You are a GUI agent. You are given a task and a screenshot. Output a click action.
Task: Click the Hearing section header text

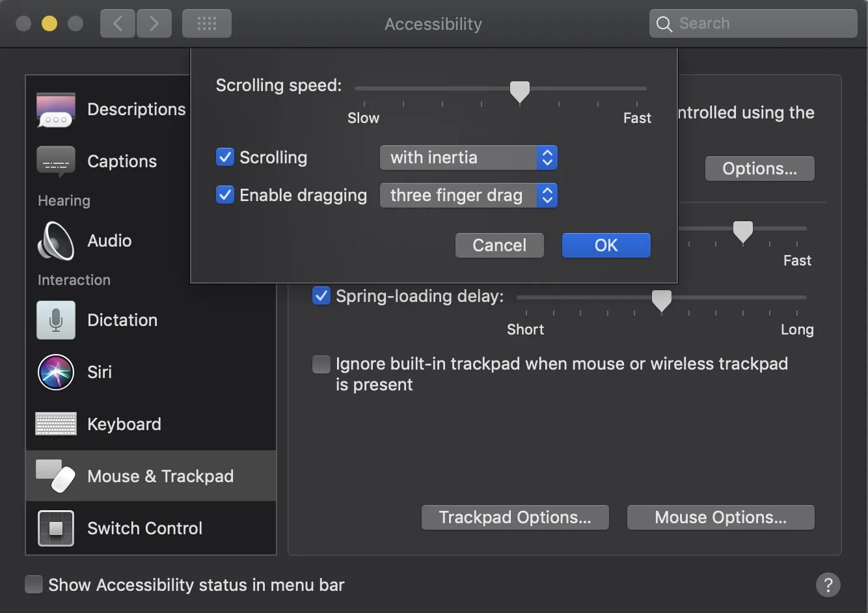[64, 200]
